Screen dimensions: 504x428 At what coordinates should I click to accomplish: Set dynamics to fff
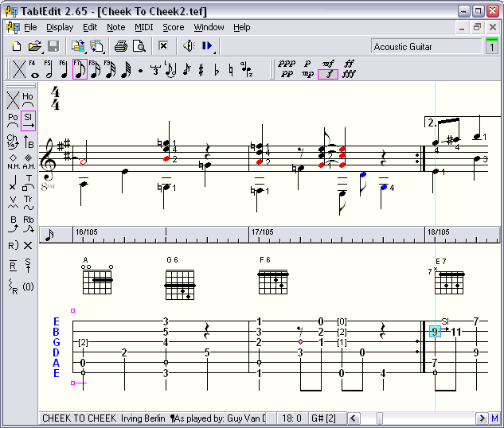pyautogui.click(x=349, y=74)
